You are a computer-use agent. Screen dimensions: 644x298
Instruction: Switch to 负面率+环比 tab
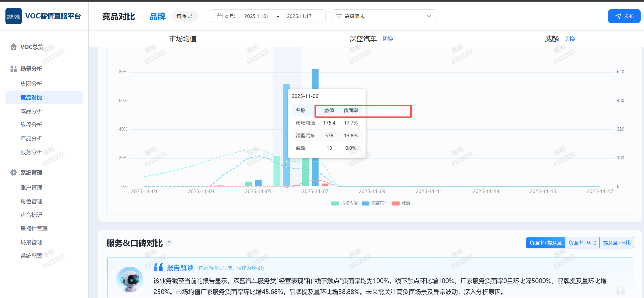(582, 243)
